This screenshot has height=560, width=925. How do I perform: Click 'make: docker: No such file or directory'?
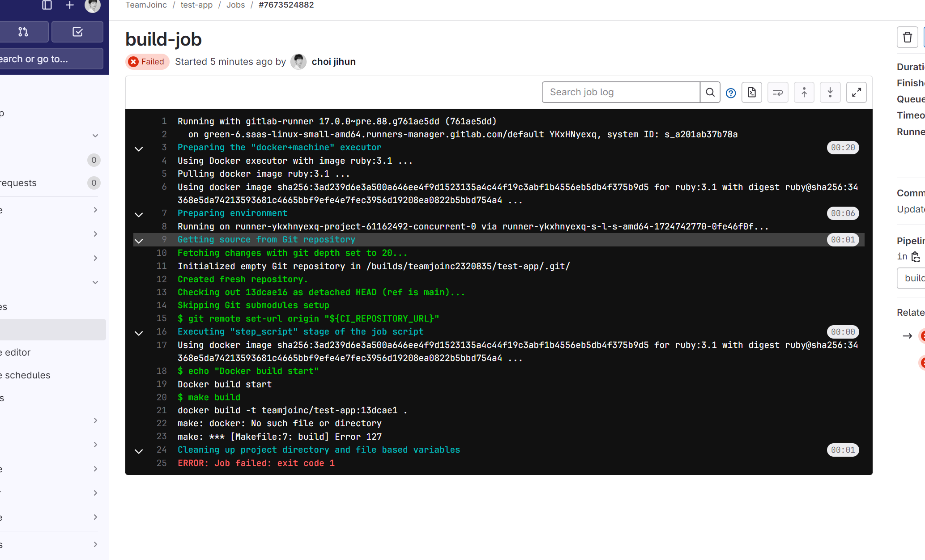[280, 424]
